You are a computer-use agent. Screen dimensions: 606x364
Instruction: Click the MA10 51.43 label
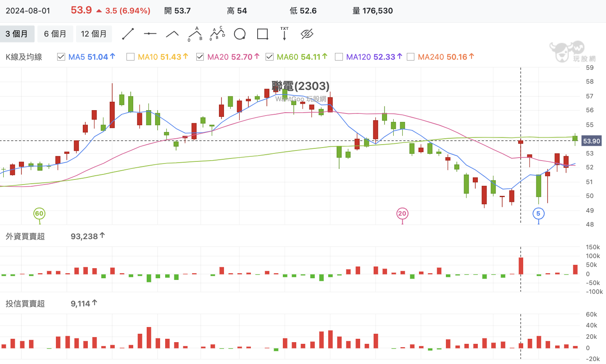163,57
